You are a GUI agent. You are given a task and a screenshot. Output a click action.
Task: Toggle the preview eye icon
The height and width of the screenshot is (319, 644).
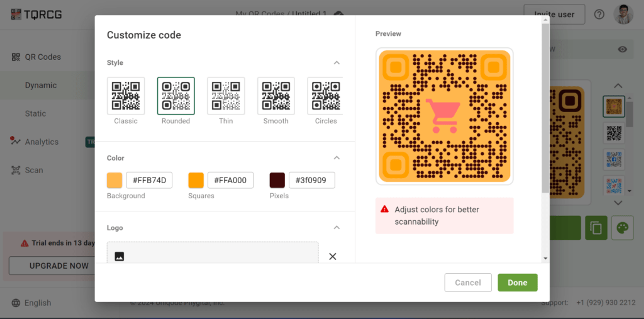point(622,49)
